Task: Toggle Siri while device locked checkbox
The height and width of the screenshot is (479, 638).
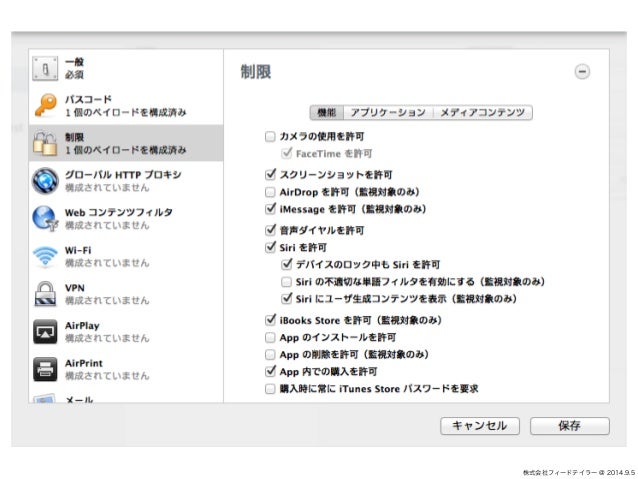Action: coord(286,264)
